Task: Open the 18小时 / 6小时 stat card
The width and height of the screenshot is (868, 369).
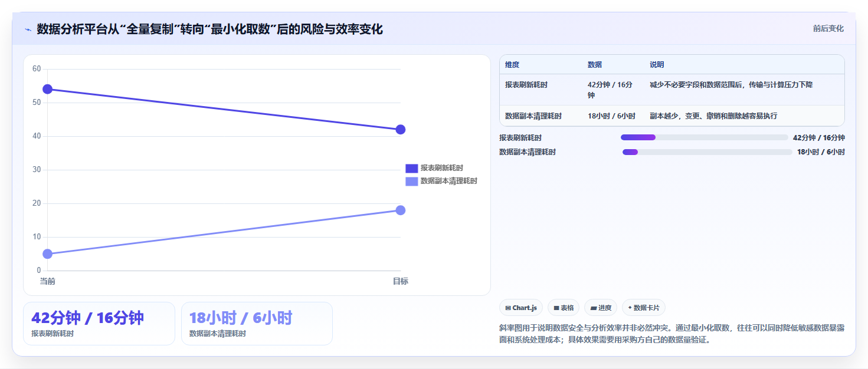Action: tap(257, 324)
